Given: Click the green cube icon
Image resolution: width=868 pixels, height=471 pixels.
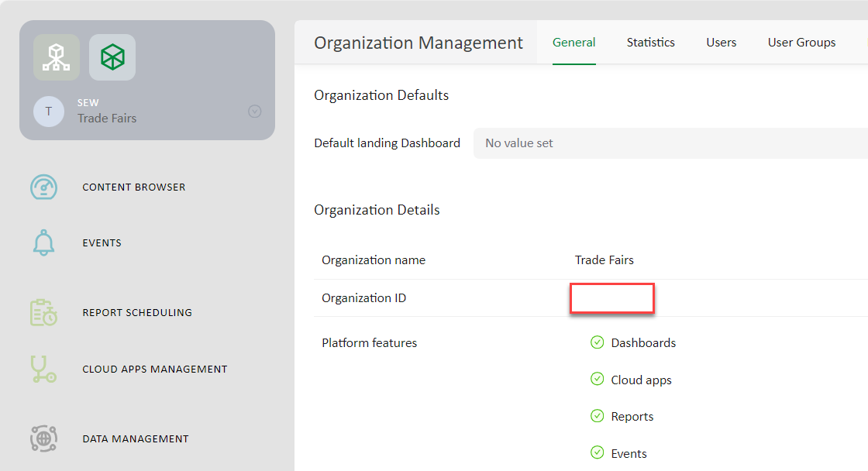Looking at the screenshot, I should [112, 57].
